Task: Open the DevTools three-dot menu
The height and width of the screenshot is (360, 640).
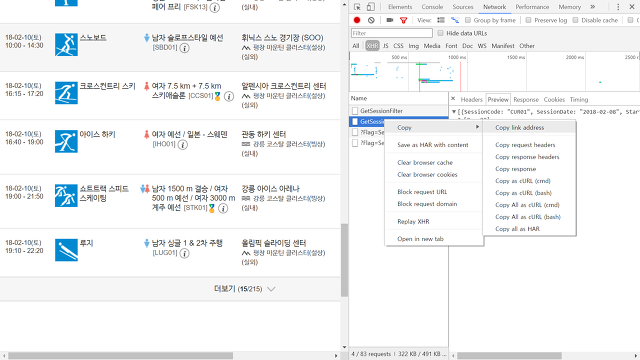Action: [x=618, y=7]
